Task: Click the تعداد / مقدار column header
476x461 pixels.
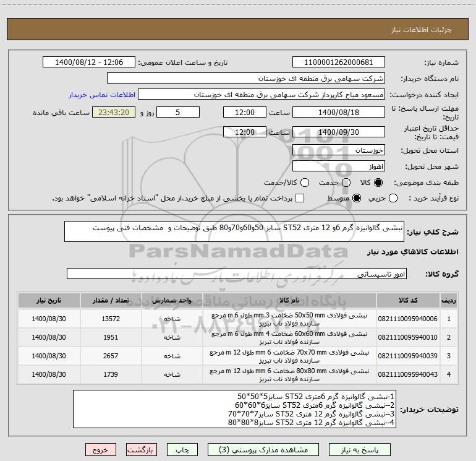Action: point(111,300)
